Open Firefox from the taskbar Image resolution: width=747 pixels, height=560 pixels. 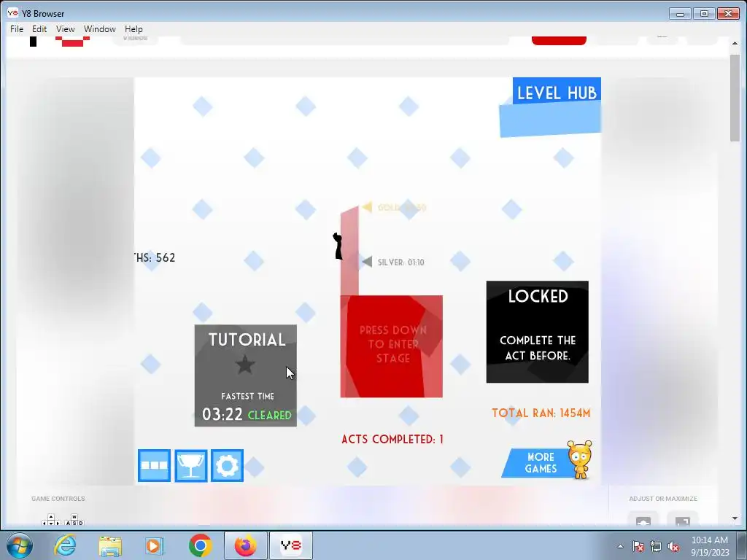click(x=245, y=545)
